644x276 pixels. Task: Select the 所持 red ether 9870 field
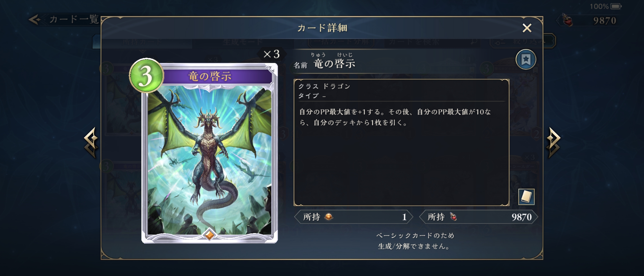pos(478,217)
